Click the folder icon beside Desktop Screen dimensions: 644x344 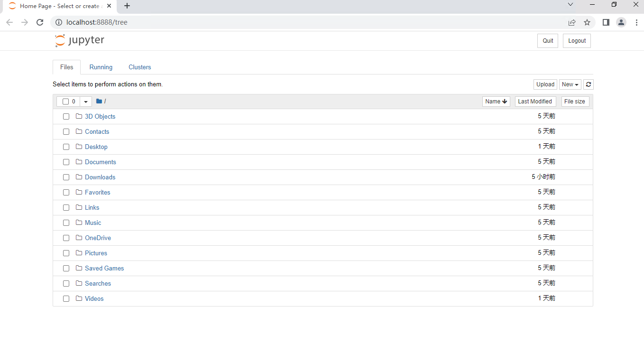tap(79, 147)
